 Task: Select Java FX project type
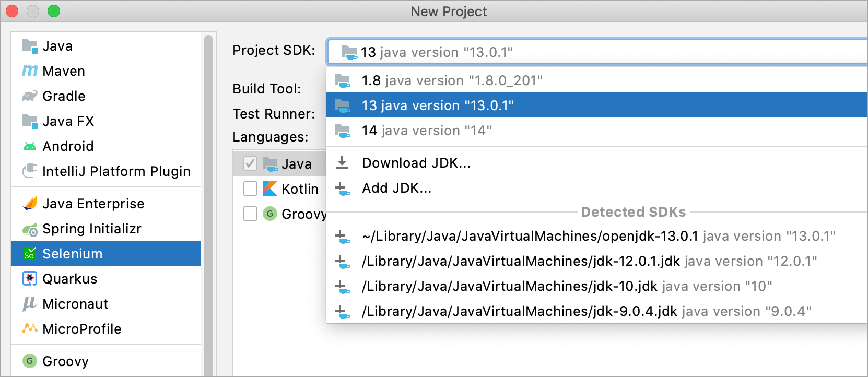[106, 121]
